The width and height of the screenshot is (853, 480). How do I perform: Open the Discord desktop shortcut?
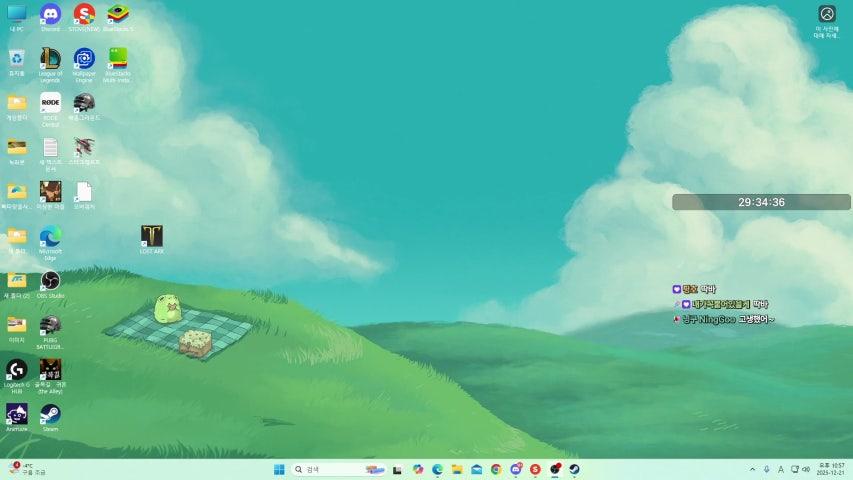click(50, 17)
